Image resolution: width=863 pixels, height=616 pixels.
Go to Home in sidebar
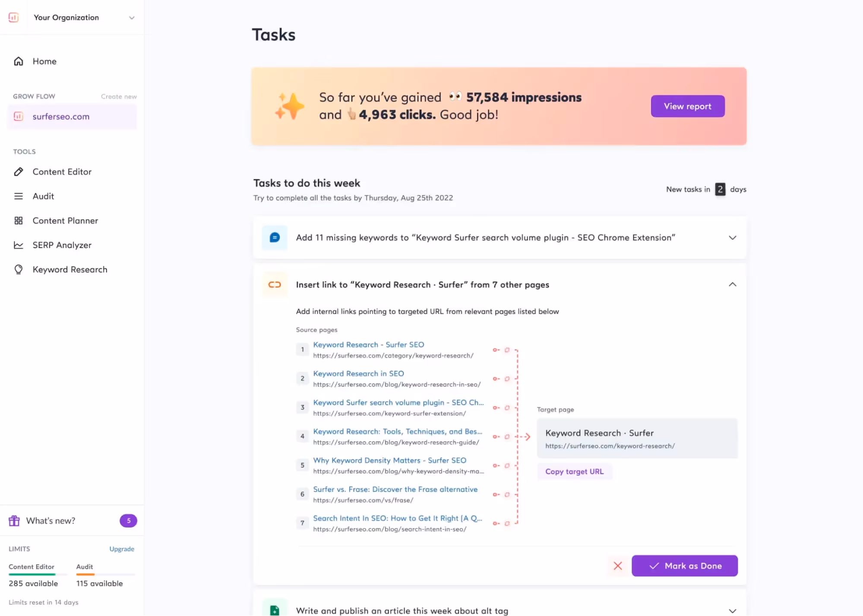[x=44, y=61]
